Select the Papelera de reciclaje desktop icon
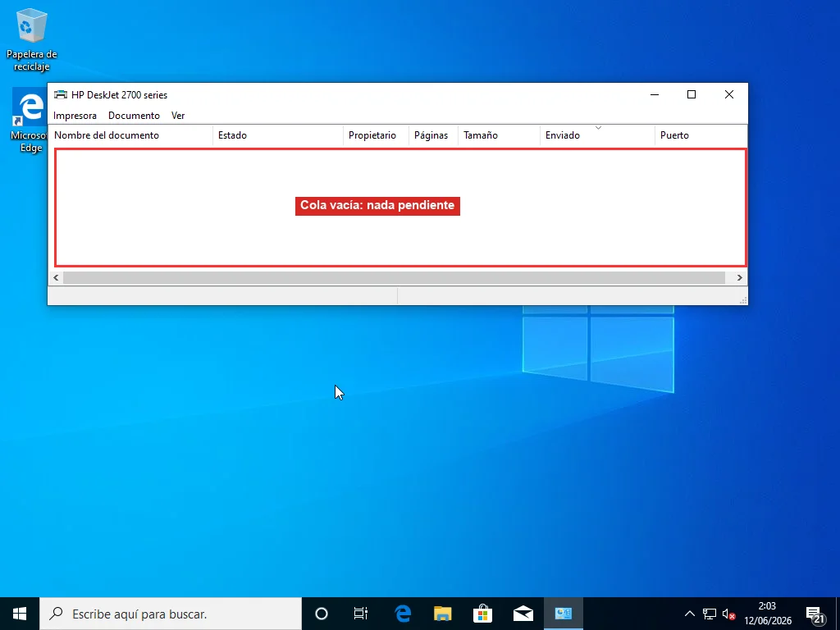 pyautogui.click(x=32, y=40)
